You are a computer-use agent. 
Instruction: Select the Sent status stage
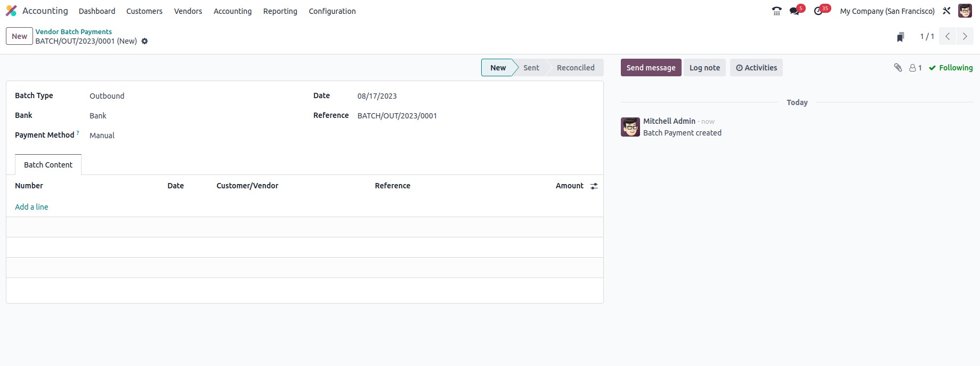pos(531,68)
